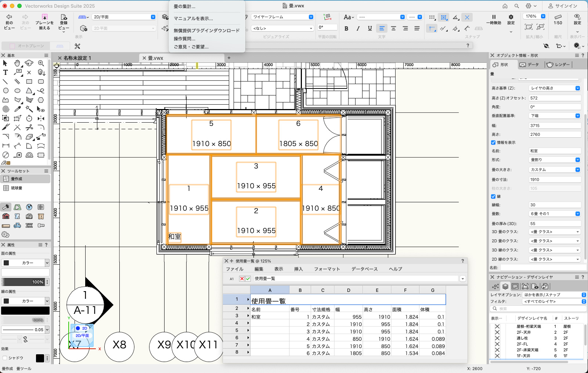
Task: Select the Trim scissors tool
Action: pos(29,127)
